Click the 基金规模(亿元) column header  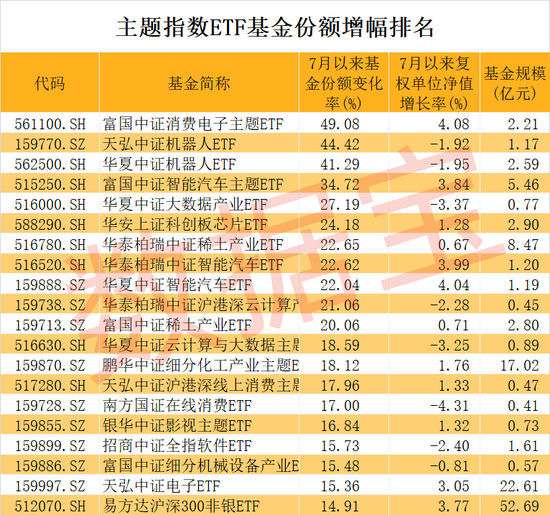(x=515, y=83)
